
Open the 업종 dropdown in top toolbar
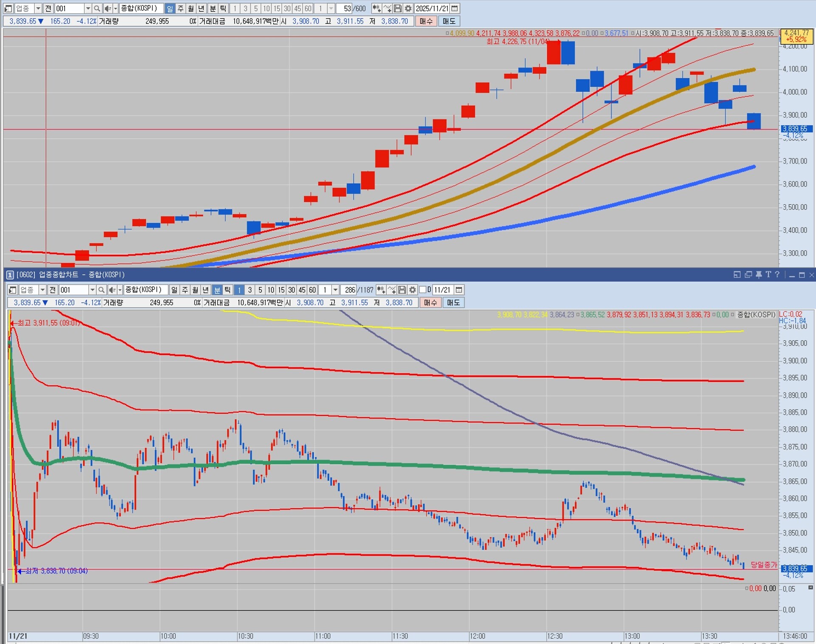click(x=38, y=9)
